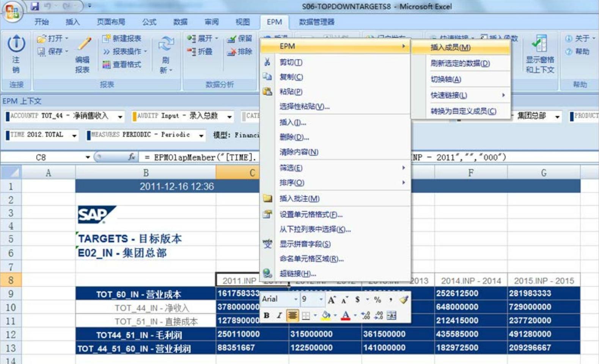Choose 设置单元格格式(F) from context menu
This screenshot has height=364, width=599.
tap(335, 215)
